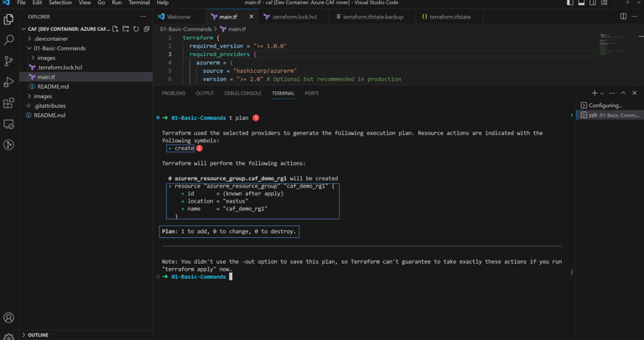
Task: Refresh the Explorer file tree
Action: (x=136, y=28)
